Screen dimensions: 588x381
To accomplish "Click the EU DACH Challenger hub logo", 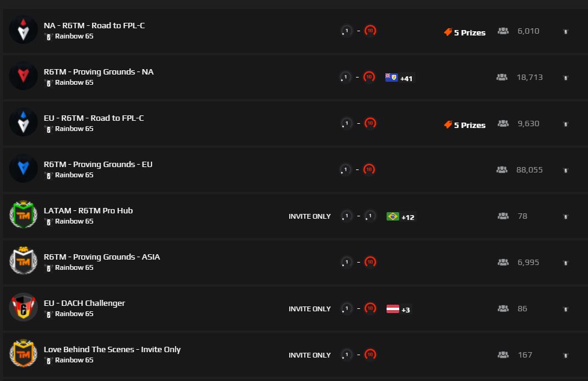I will tap(23, 308).
